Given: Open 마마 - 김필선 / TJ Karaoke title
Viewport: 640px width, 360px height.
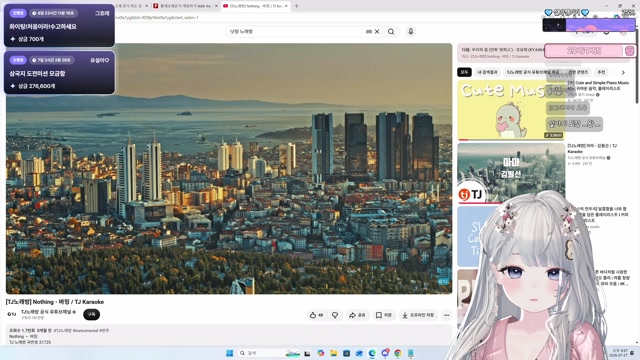Looking at the screenshot, I should pyautogui.click(x=592, y=148).
